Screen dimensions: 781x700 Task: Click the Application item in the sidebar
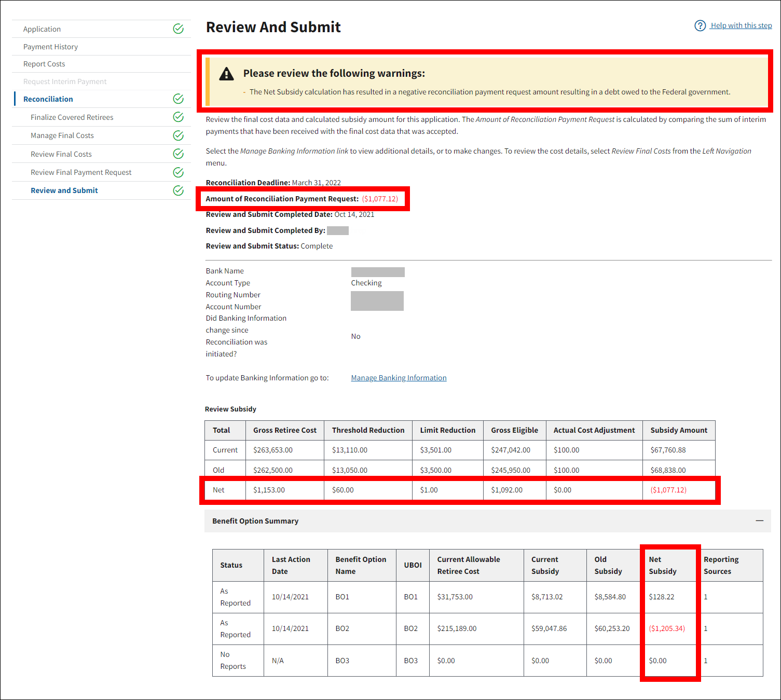coord(42,29)
